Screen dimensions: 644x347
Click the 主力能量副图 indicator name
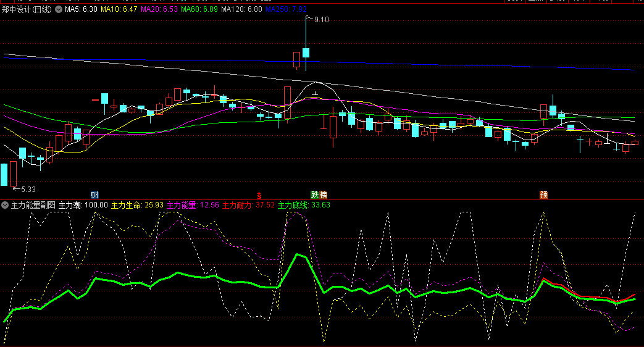click(33, 205)
